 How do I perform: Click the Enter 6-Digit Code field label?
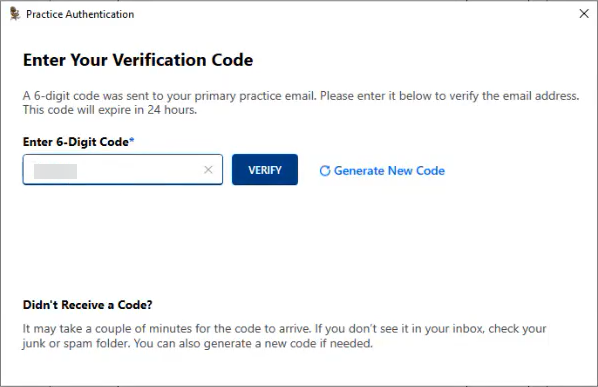(76, 142)
